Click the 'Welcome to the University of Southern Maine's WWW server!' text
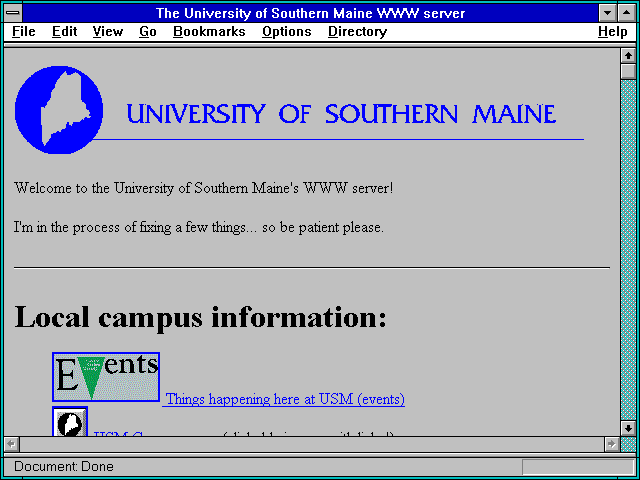 point(203,188)
